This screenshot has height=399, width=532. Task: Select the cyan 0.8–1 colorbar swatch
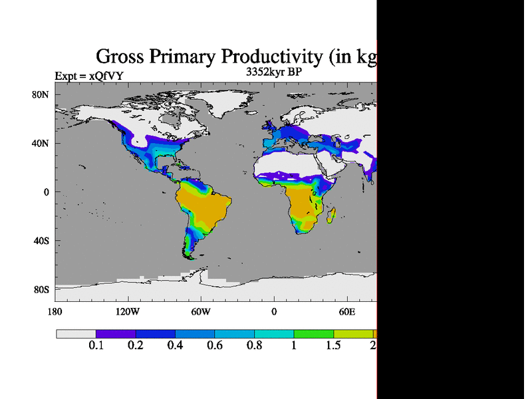click(274, 334)
